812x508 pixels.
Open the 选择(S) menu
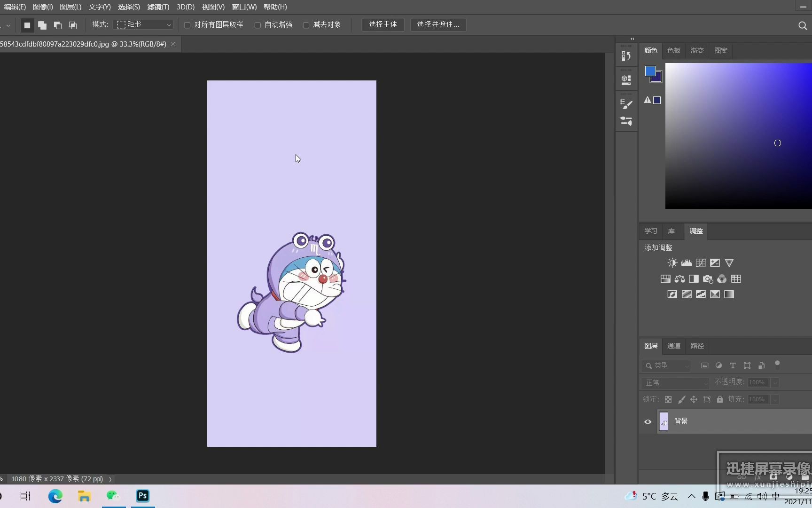(129, 7)
